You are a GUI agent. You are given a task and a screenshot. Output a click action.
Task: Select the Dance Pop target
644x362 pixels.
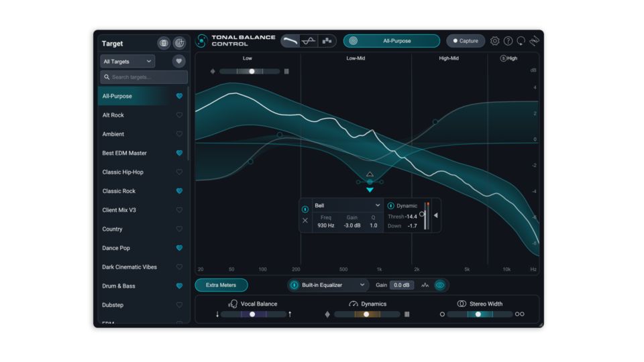pos(142,248)
